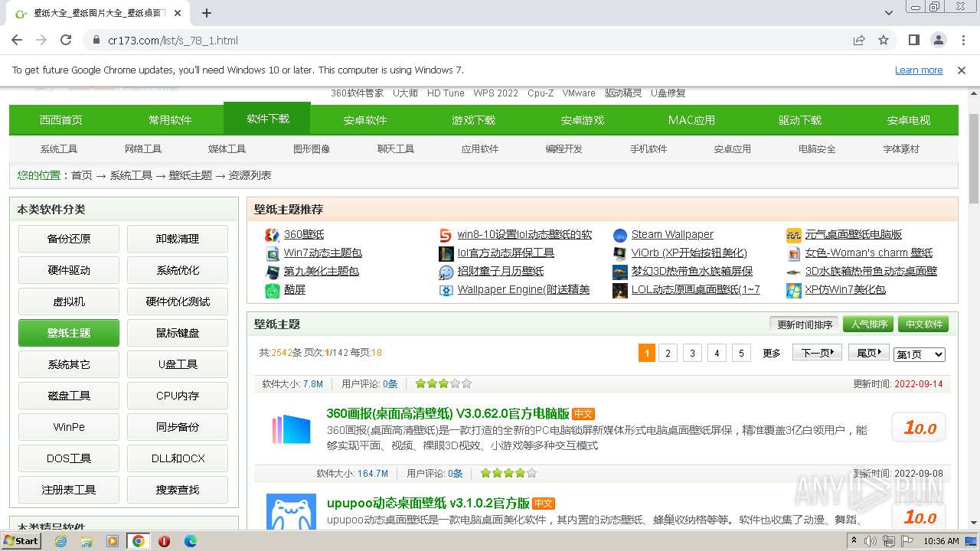Click the ViOrb icon
Image resolution: width=980 pixels, height=551 pixels.
pyautogui.click(x=619, y=253)
